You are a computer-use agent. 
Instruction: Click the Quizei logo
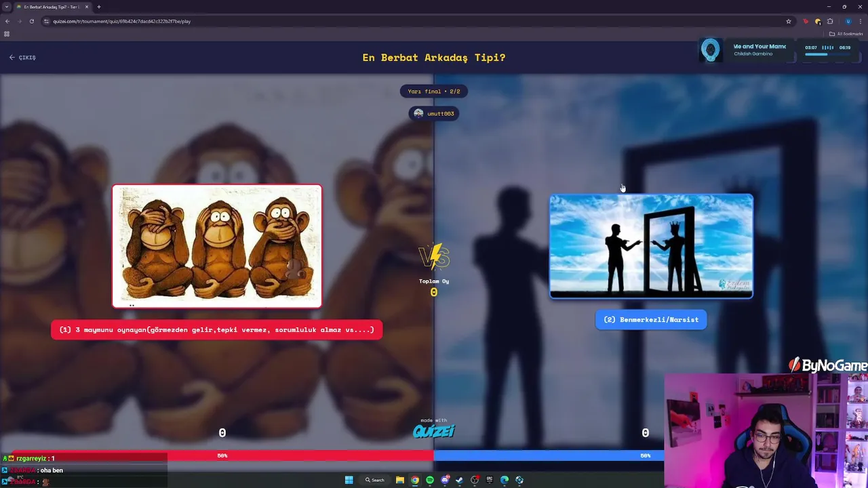[434, 430]
